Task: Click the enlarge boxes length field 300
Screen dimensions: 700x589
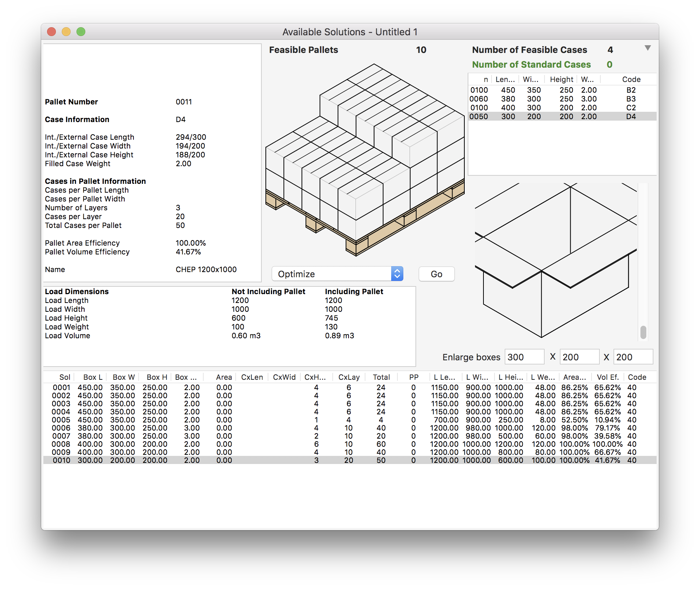Action: pos(524,357)
